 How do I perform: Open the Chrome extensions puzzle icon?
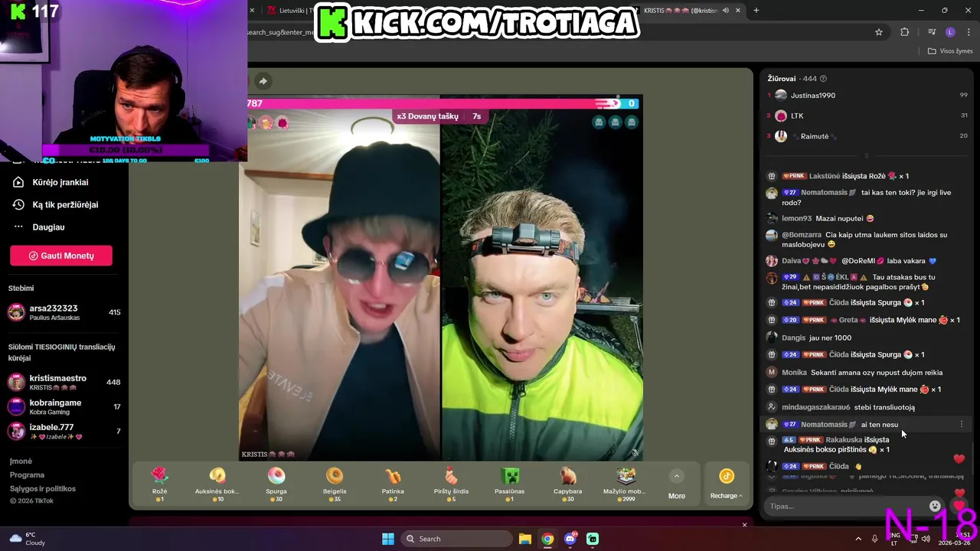pyautogui.click(x=905, y=32)
